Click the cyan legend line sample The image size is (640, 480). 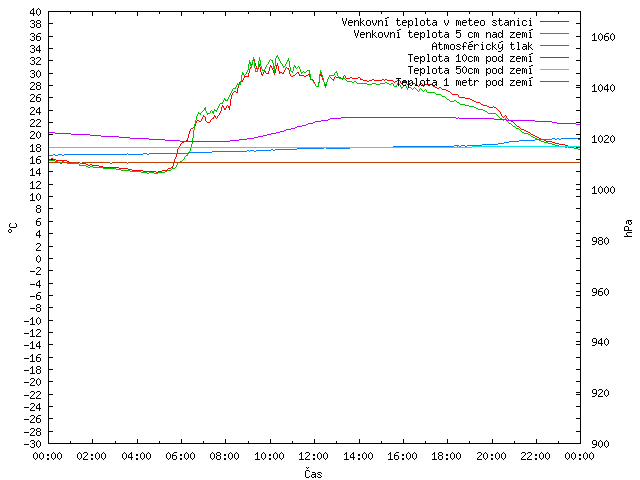click(x=554, y=70)
